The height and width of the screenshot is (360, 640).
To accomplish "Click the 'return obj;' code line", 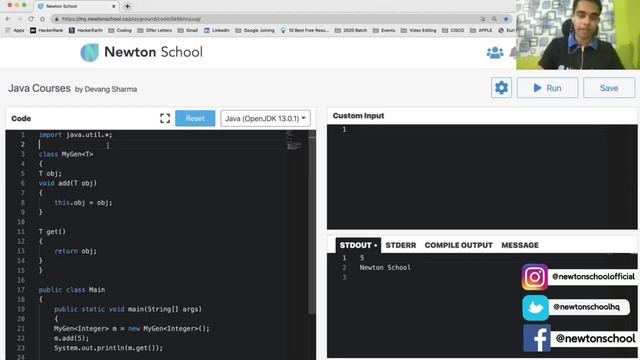I will point(76,251).
